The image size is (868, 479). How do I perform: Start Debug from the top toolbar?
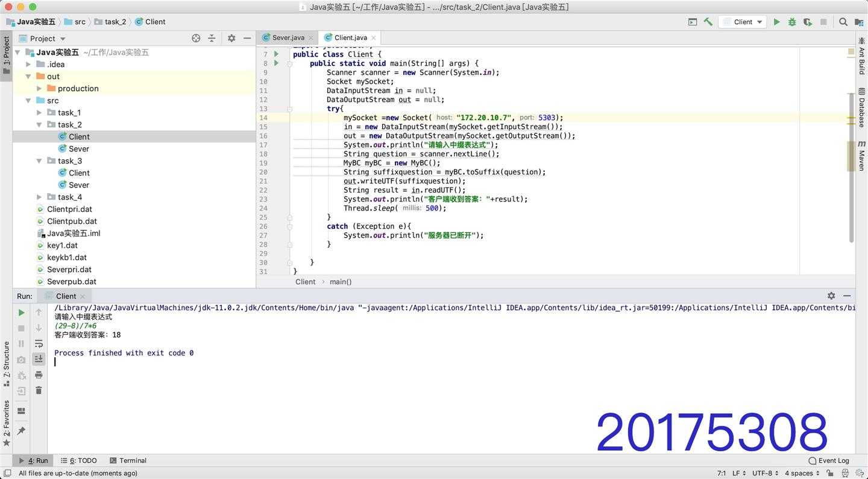click(x=792, y=22)
